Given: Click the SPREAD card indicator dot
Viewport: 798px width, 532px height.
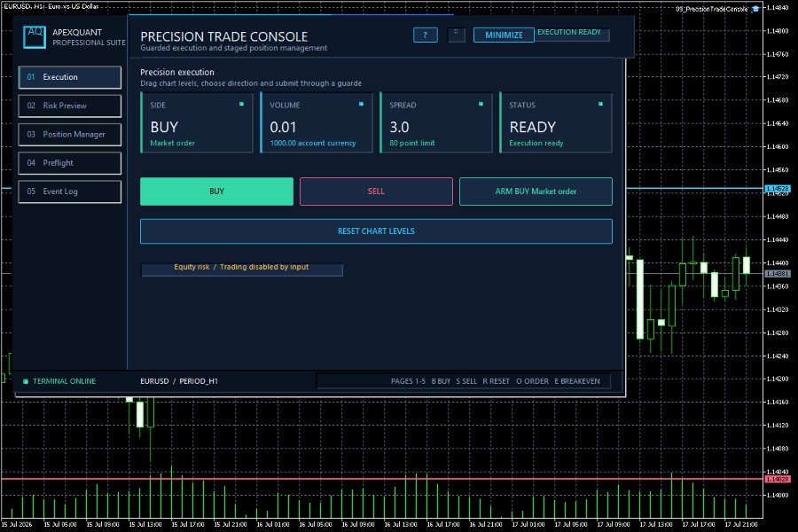Looking at the screenshot, I should point(481,104).
